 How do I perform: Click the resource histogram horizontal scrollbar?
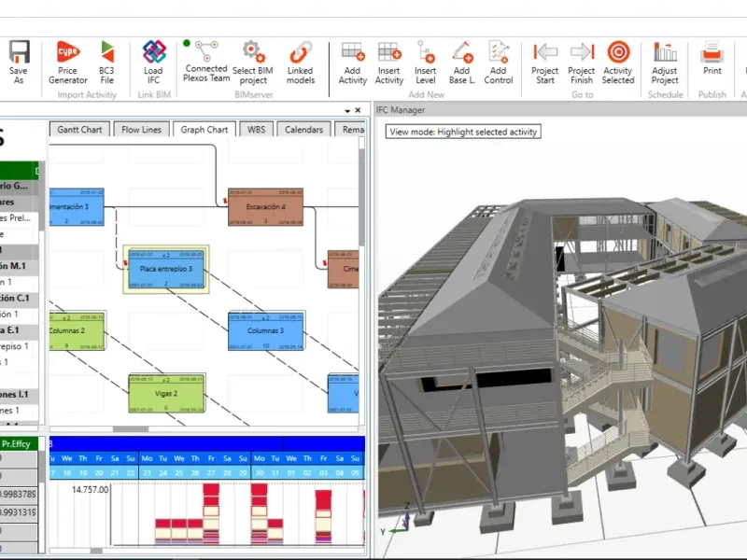tap(96, 551)
